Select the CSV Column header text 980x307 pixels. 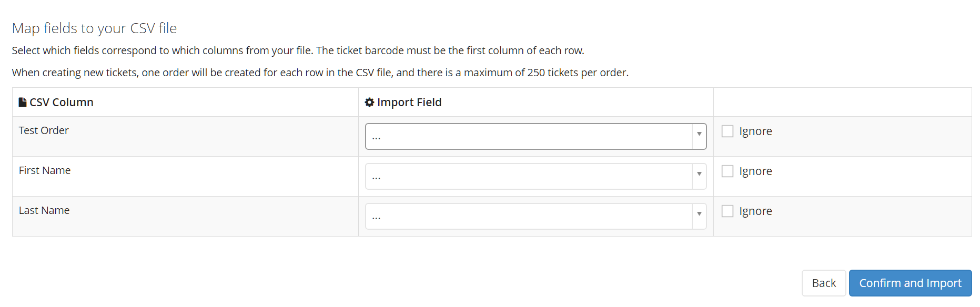[x=62, y=102]
